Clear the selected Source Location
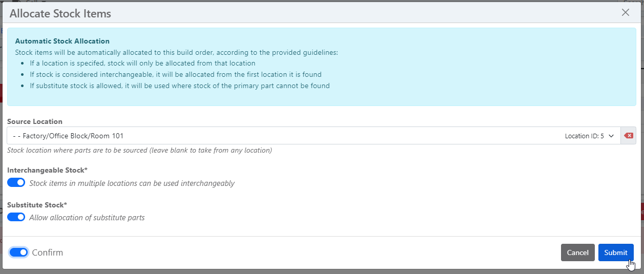Viewport: 644px width, 274px height. (629, 136)
